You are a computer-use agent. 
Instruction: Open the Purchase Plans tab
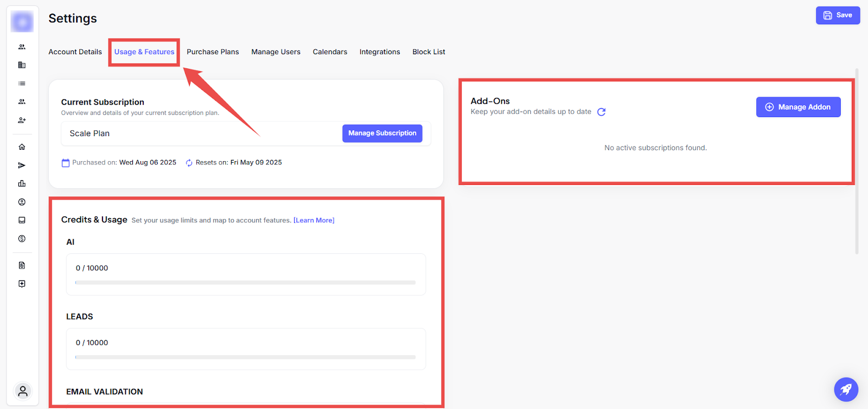pos(213,52)
